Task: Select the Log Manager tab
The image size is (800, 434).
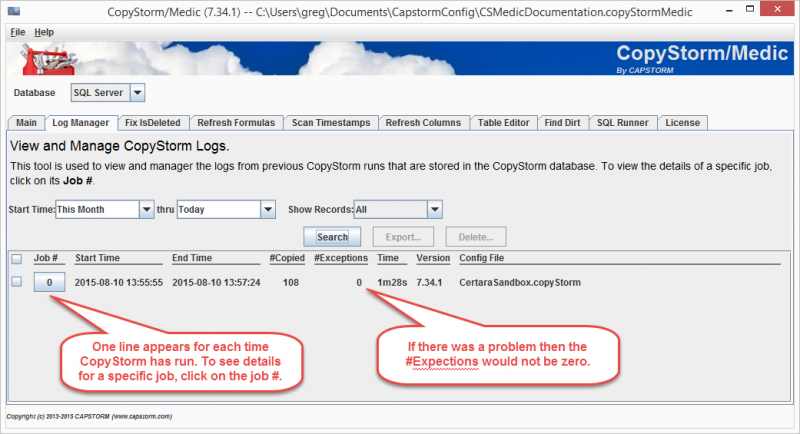Action: (x=81, y=123)
